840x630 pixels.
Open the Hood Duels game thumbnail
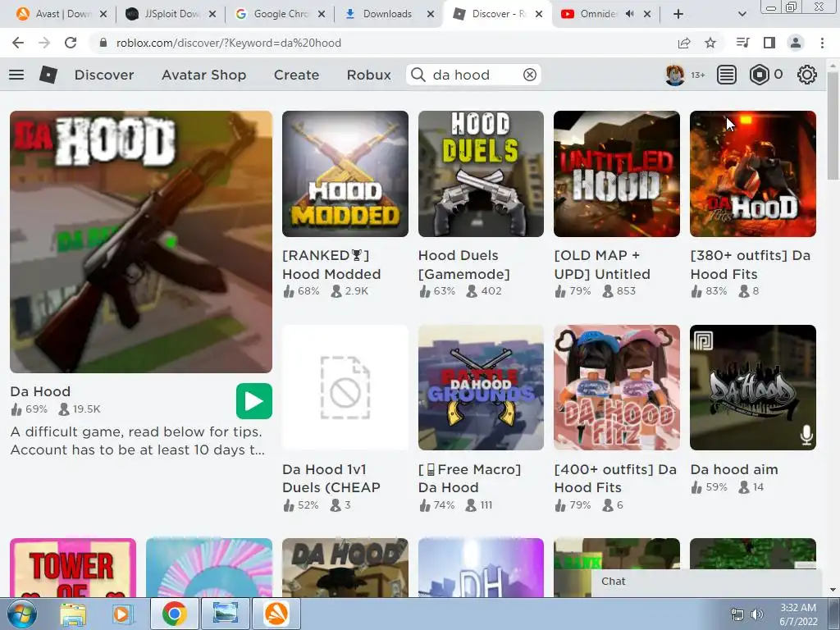(x=481, y=174)
